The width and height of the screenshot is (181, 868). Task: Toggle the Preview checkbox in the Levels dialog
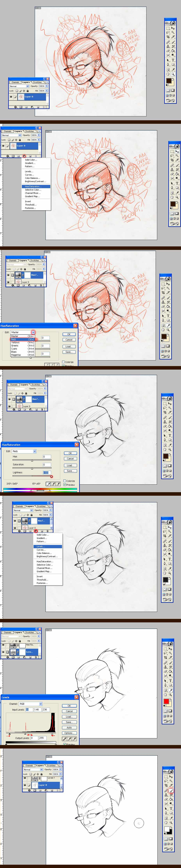65,744
